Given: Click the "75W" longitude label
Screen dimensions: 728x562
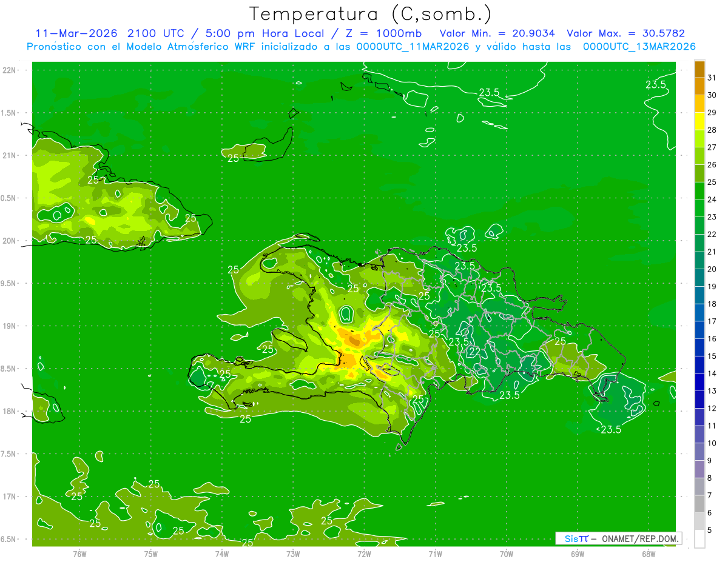Looking at the screenshot, I should [150, 554].
